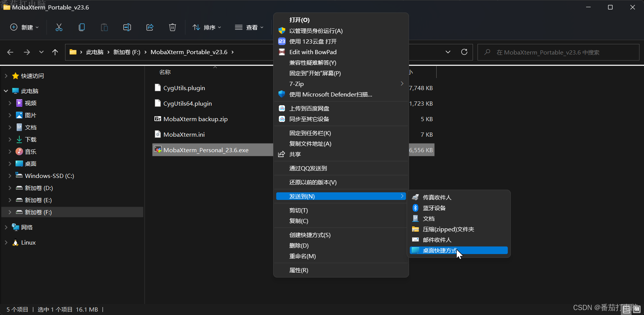Select the MobaXterm.ini file
Image resolution: width=644 pixels, height=315 pixels.
pyautogui.click(x=184, y=135)
